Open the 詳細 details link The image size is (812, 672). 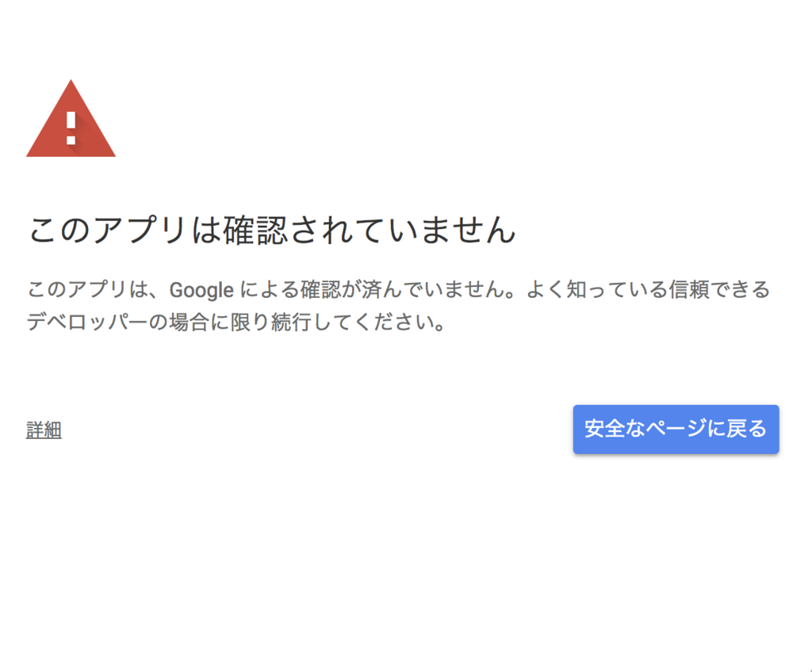[44, 430]
